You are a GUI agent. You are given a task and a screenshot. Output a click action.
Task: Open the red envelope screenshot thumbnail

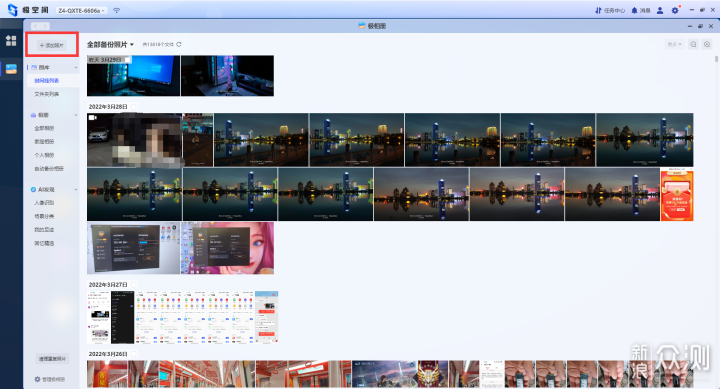(677, 194)
